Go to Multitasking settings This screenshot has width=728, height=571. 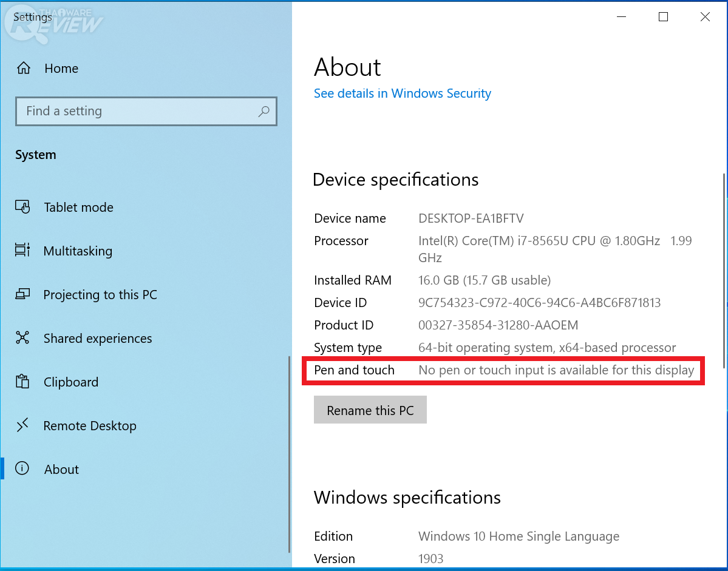pyautogui.click(x=78, y=251)
